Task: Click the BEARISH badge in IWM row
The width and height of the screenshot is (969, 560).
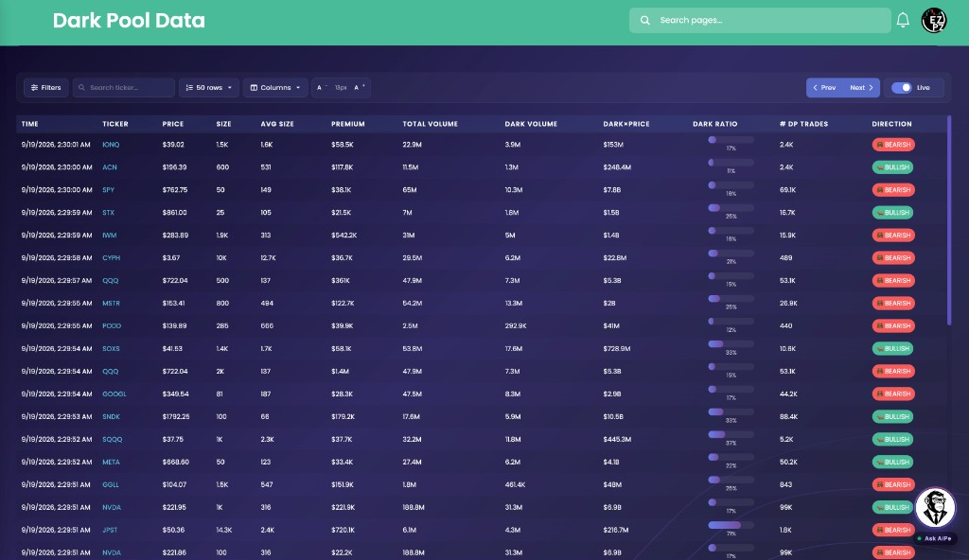Action: pos(893,236)
